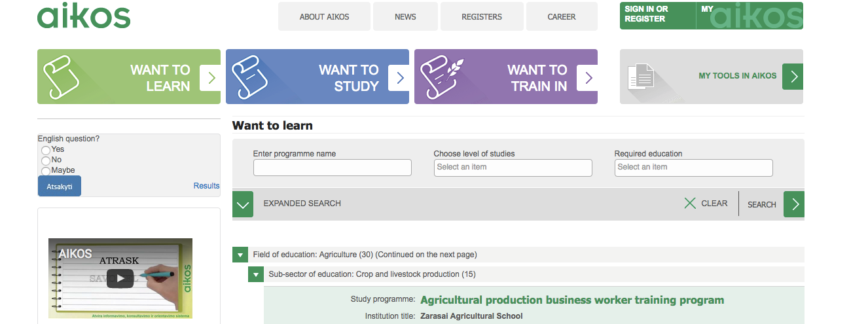Click the green search arrow icon

794,204
